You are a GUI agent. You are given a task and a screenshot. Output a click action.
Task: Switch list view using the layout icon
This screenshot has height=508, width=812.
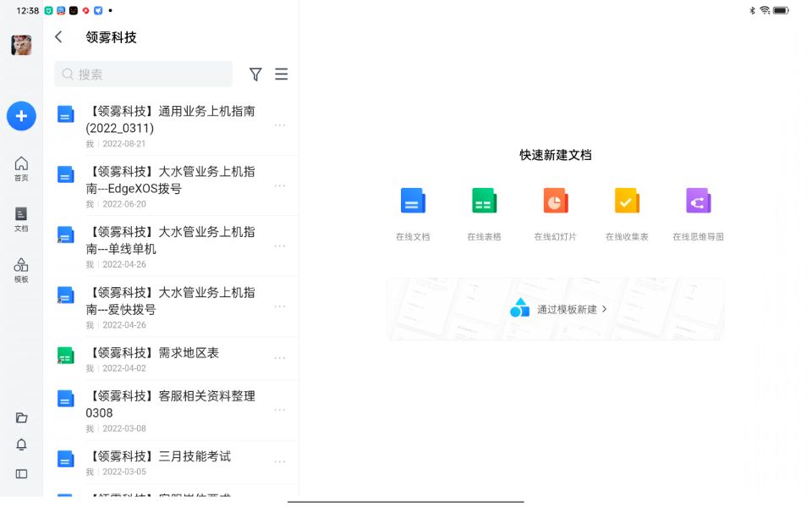[282, 75]
